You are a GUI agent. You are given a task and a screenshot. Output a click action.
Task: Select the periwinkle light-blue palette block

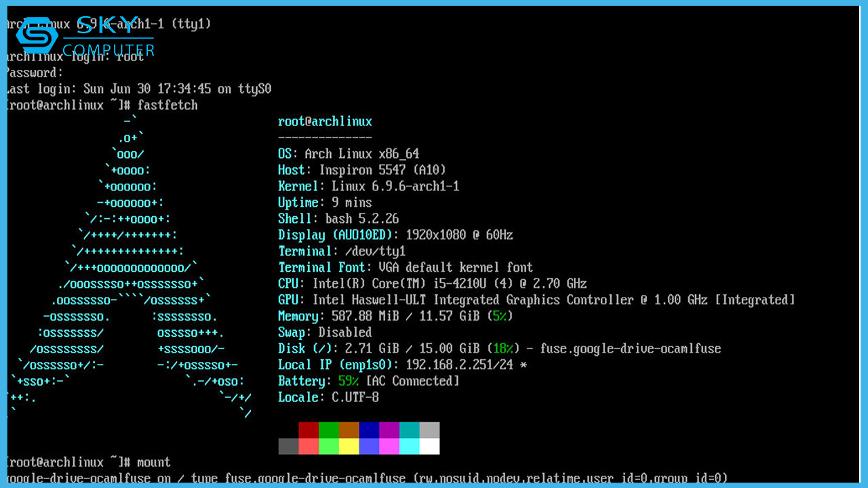pos(369,447)
